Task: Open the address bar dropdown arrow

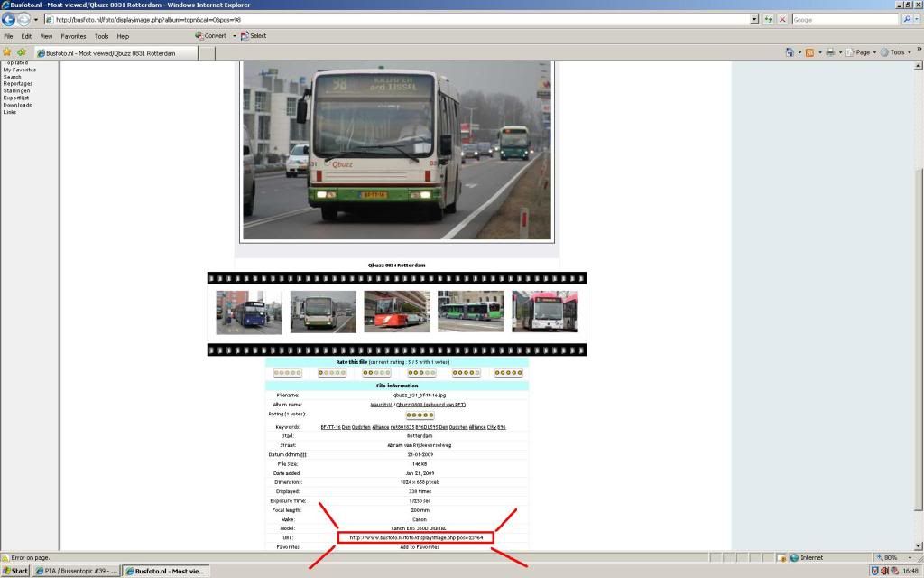Action: pyautogui.click(x=754, y=20)
